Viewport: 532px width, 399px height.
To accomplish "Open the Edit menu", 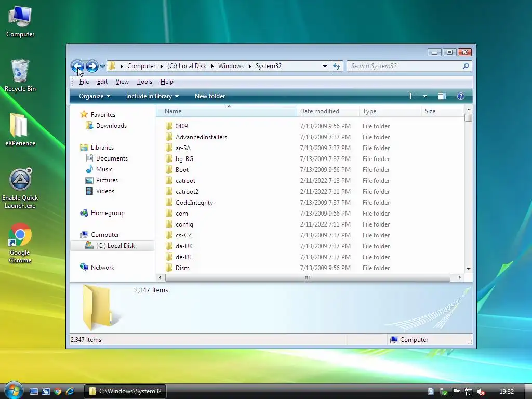I will pos(102,82).
